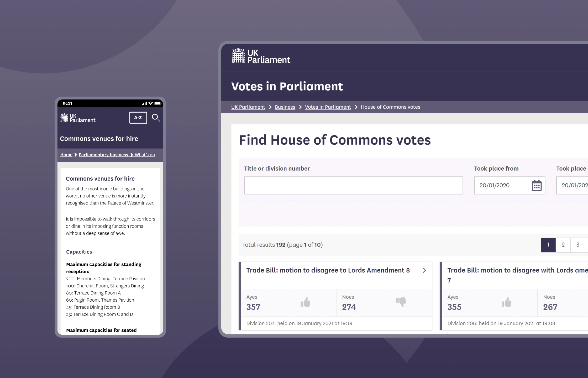Image resolution: width=588 pixels, height=378 pixels.
Task: Click the Ayes thumbs-up icon for Division 206
Action: 507,302
